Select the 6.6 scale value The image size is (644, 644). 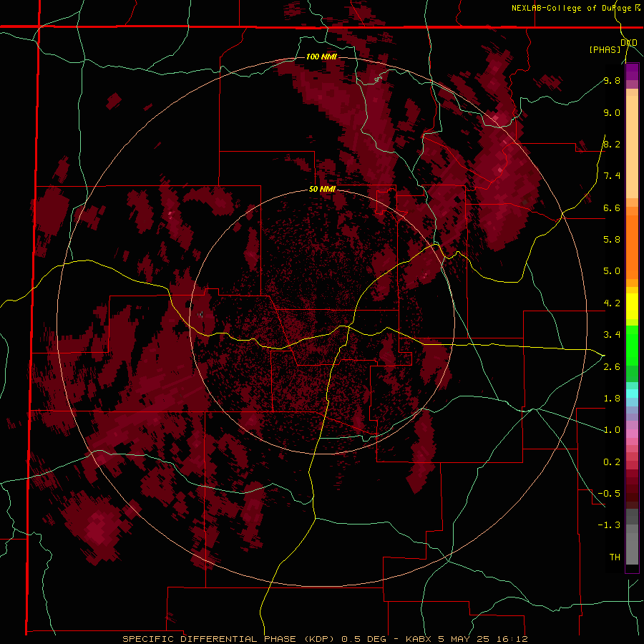612,208
